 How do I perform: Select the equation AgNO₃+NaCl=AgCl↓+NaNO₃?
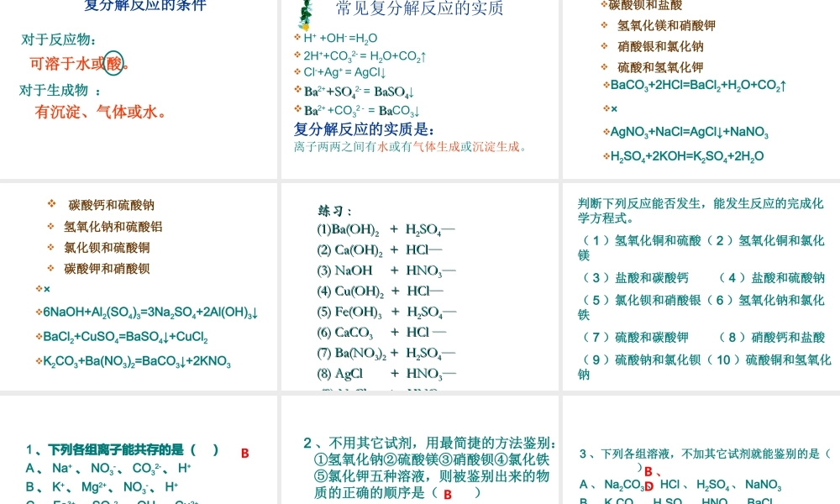click(x=690, y=132)
